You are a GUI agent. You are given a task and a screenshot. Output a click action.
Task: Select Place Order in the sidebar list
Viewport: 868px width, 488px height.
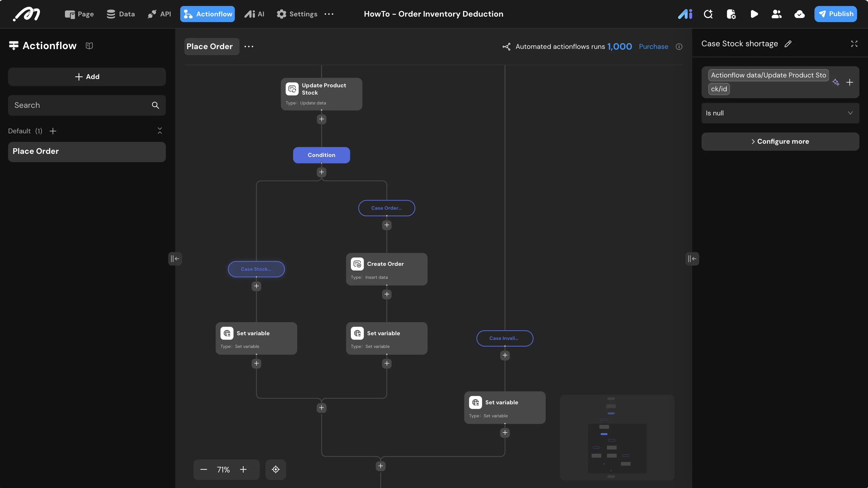[x=87, y=151]
